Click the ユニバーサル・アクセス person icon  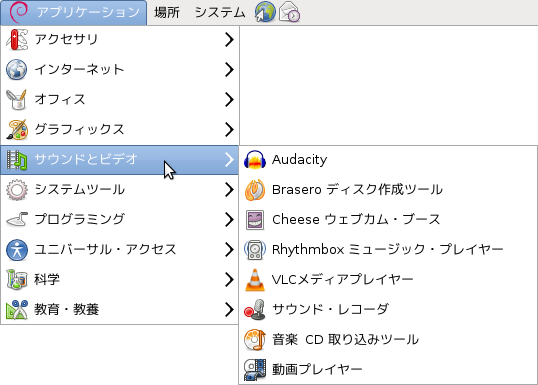(x=16, y=249)
